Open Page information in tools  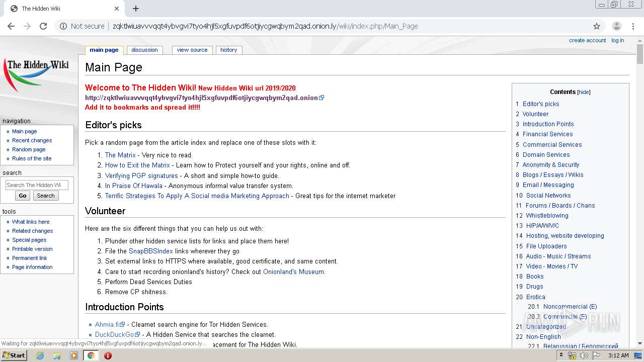(32, 267)
